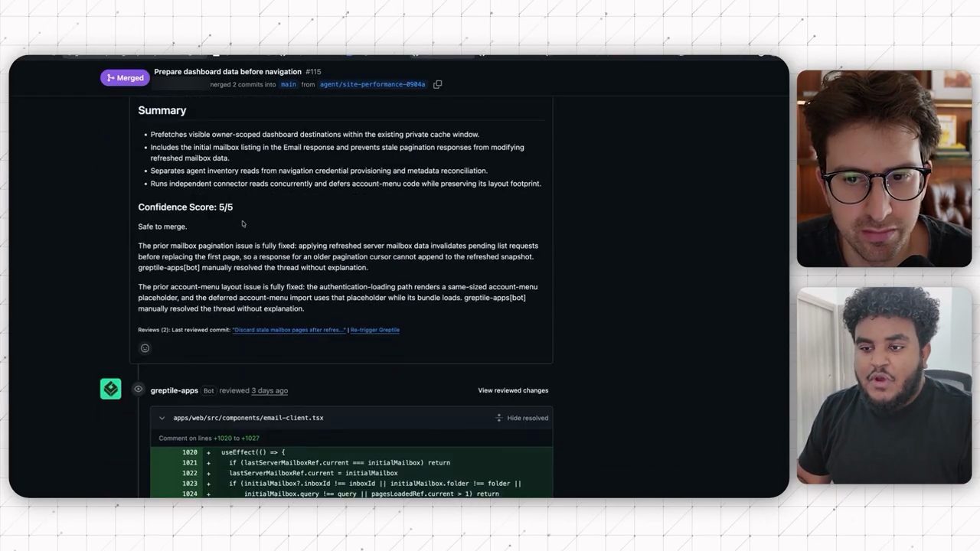
Task: Click View reviewed changes
Action: click(513, 390)
